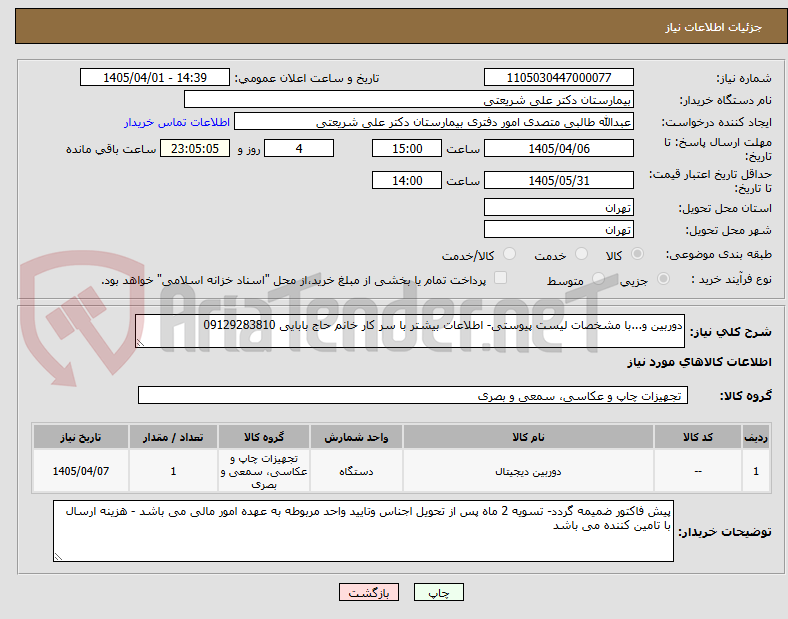Click the request creator name field
Viewport: 788px width, 619px height.
(x=434, y=122)
